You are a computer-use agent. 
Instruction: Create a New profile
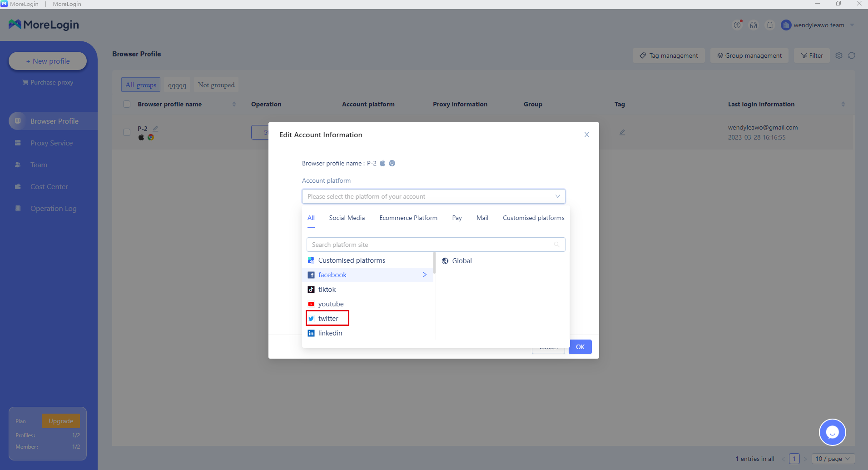coord(48,61)
